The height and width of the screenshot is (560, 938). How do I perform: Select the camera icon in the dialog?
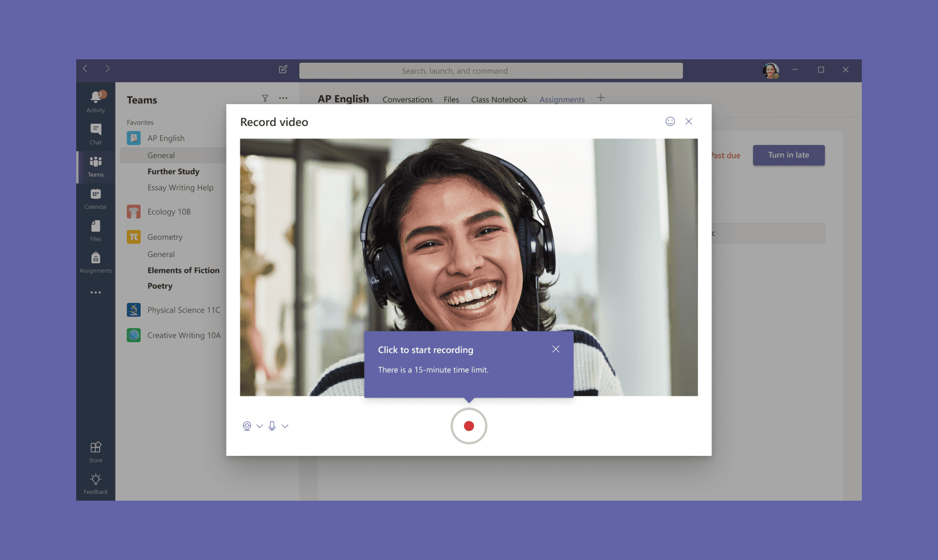(247, 426)
